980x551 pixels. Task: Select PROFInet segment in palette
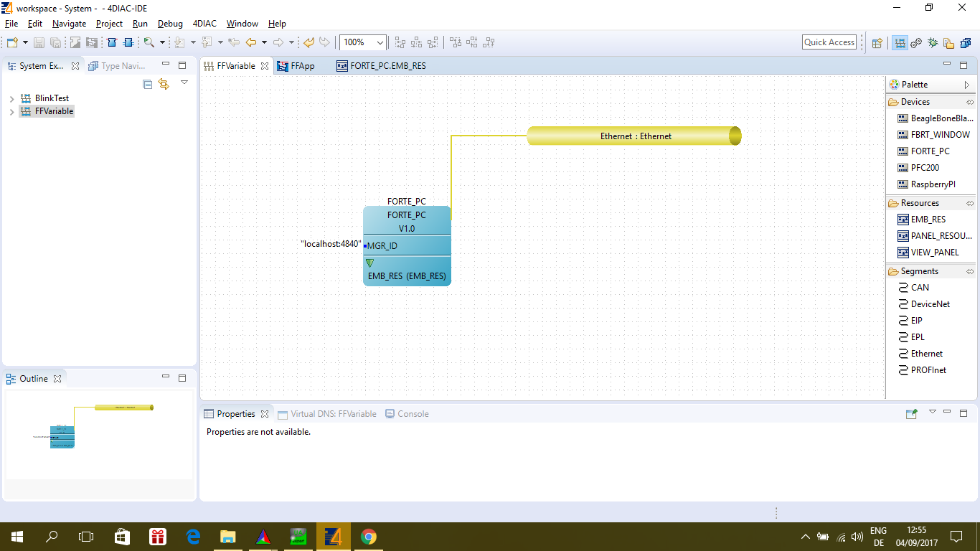922,370
